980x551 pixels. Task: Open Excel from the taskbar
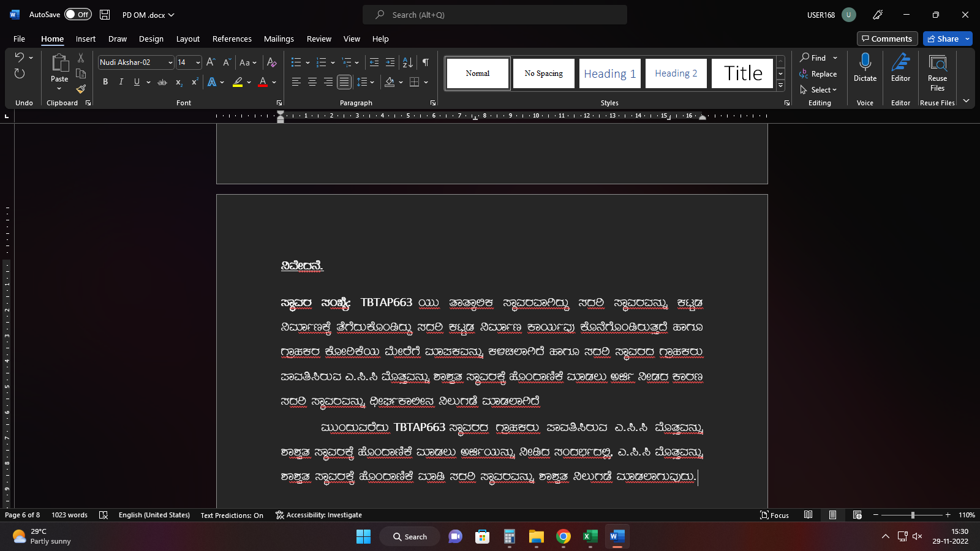click(x=590, y=537)
